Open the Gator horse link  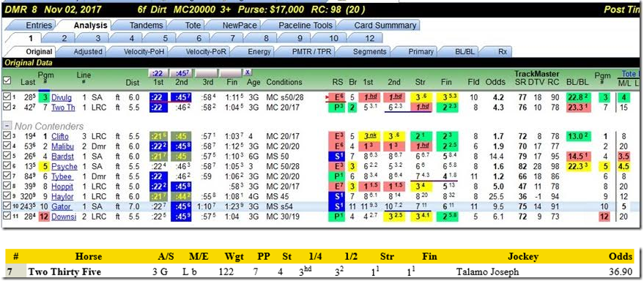tap(62, 207)
